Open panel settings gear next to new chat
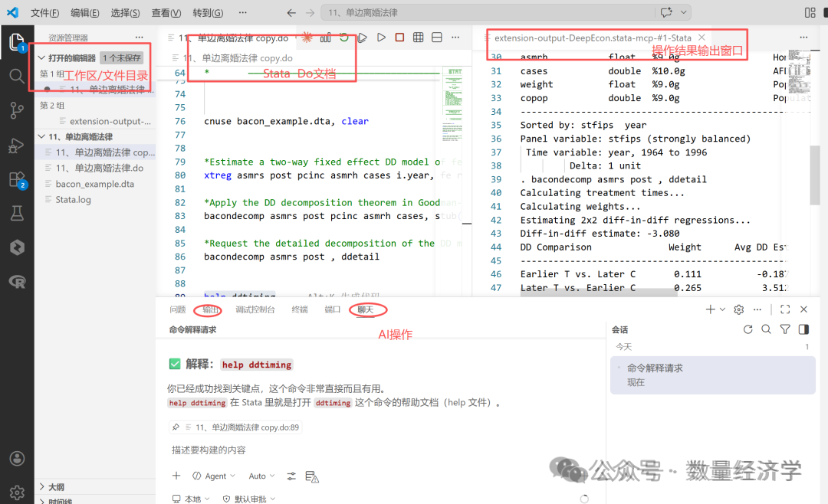 739,309
